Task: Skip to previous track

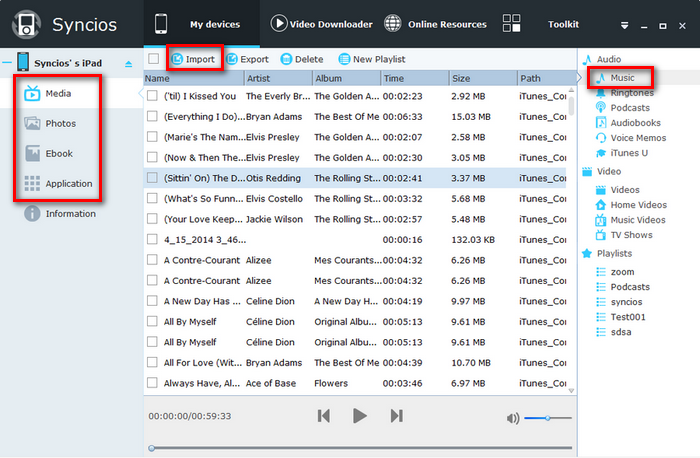Action: click(x=324, y=416)
